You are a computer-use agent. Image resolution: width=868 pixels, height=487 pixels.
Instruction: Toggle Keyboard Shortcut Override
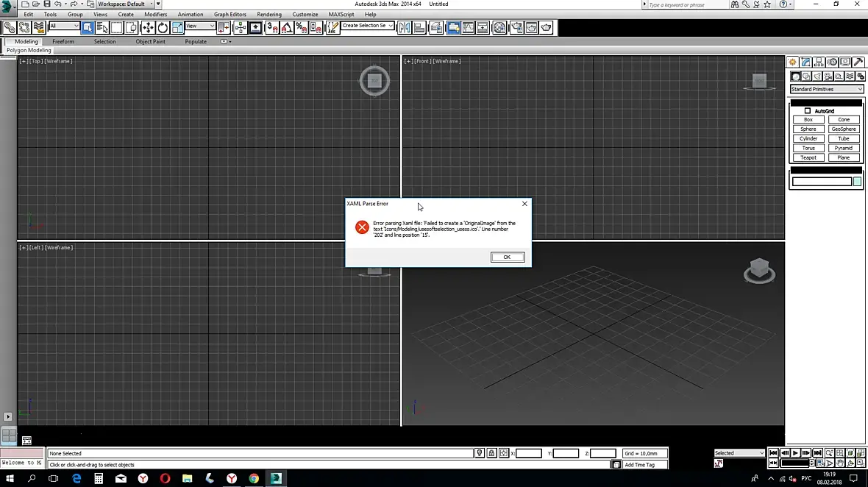click(x=255, y=28)
